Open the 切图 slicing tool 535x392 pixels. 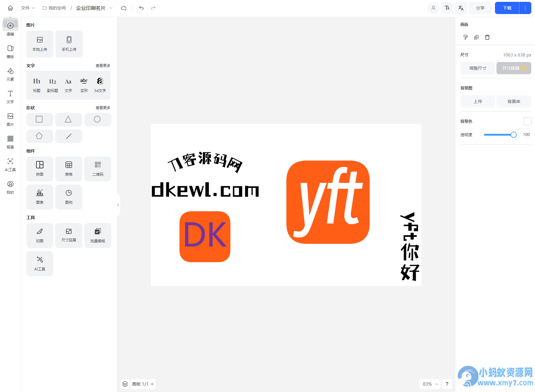[x=40, y=235]
